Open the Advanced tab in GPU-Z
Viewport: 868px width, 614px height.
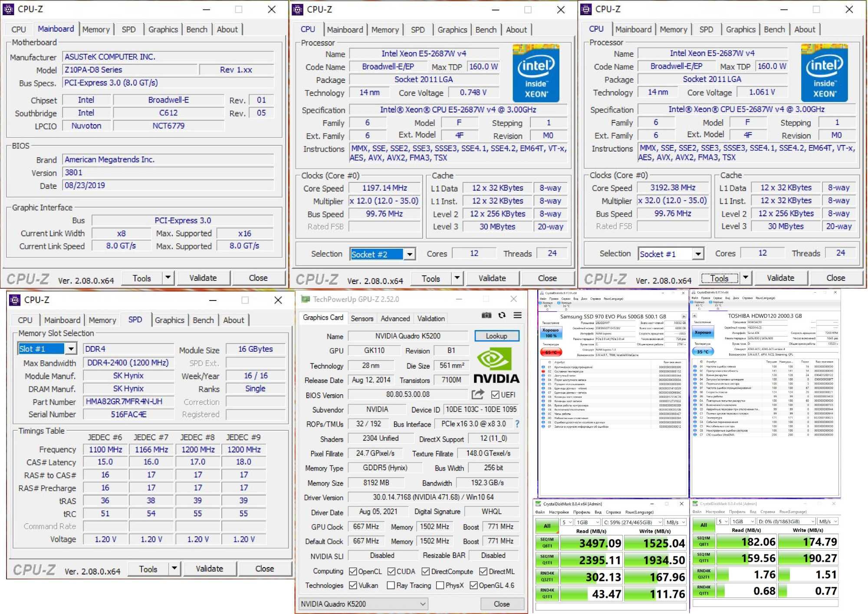(395, 318)
